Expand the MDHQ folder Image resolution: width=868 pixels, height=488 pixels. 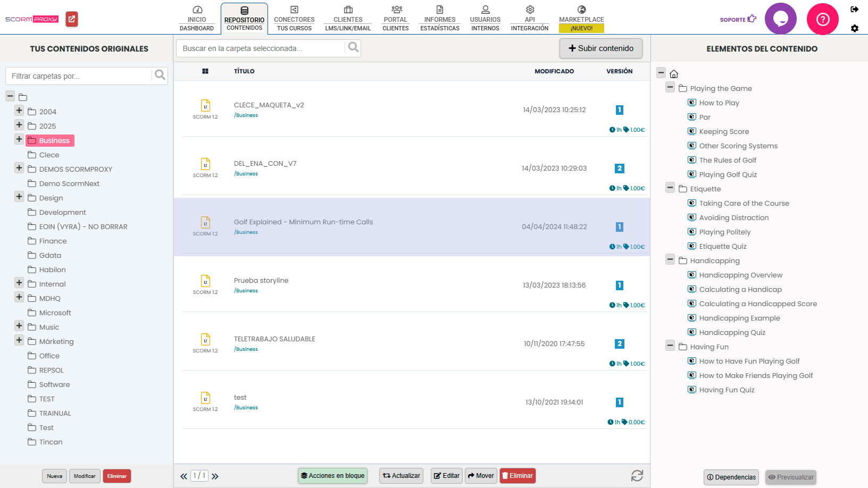tap(19, 297)
